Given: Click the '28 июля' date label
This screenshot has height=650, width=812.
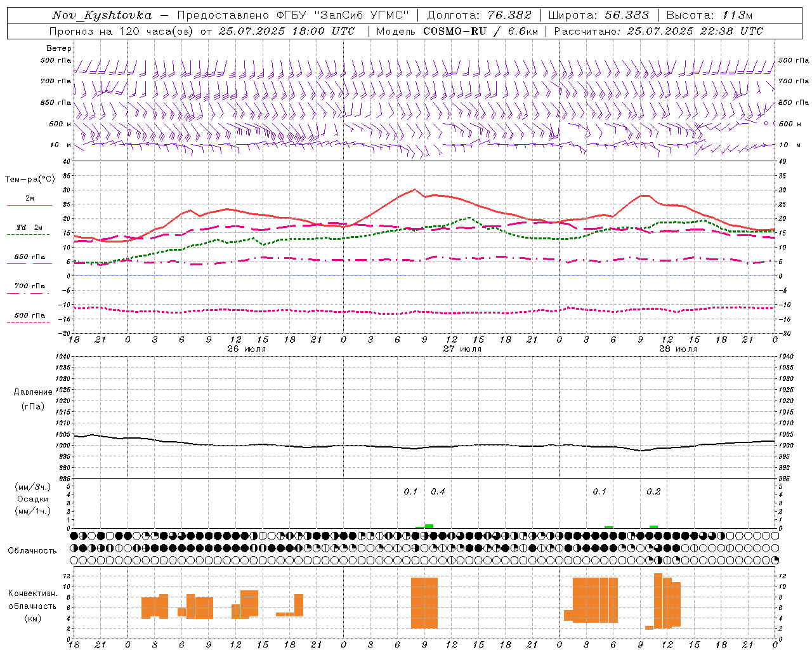Looking at the screenshot, I should pyautogui.click(x=678, y=349).
